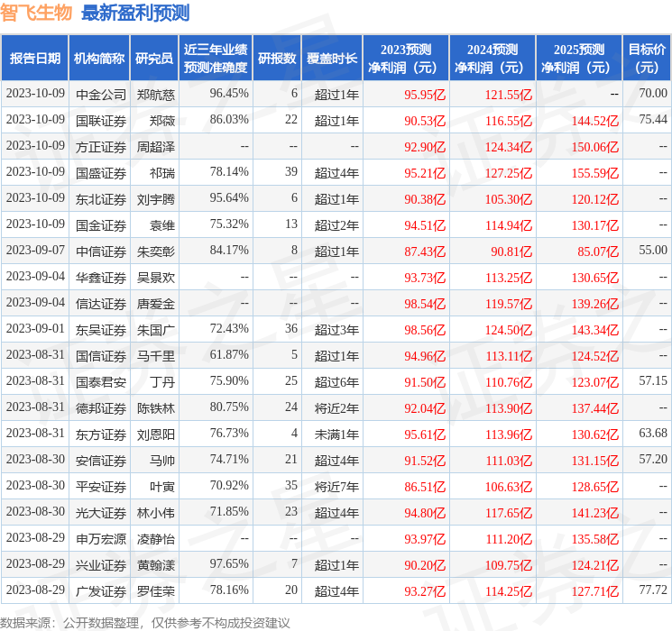Click the target price 57.15
This screenshot has width=672, height=631.
tap(653, 380)
